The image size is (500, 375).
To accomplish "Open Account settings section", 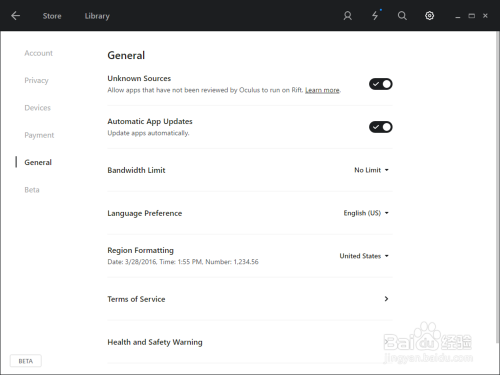I will pos(38,53).
